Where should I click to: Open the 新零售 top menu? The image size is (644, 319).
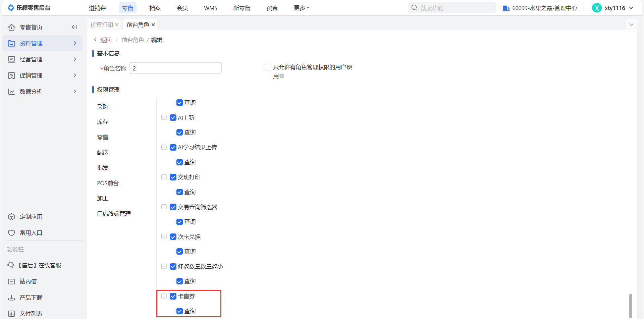[242, 8]
